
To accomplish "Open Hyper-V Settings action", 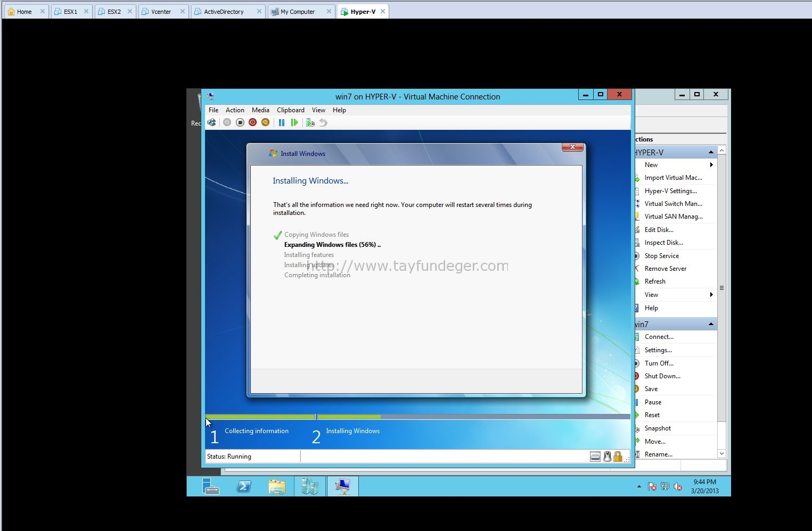I will 670,191.
